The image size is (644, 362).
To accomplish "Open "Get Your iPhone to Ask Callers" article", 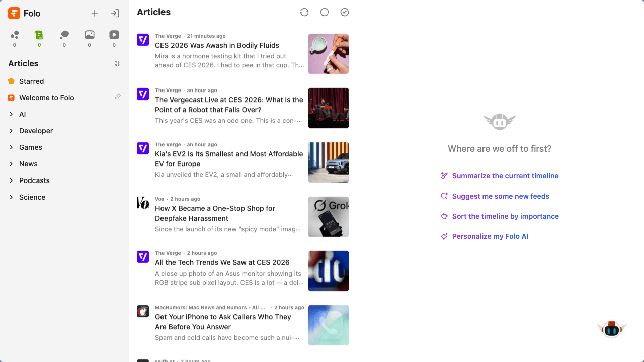I will point(223,322).
